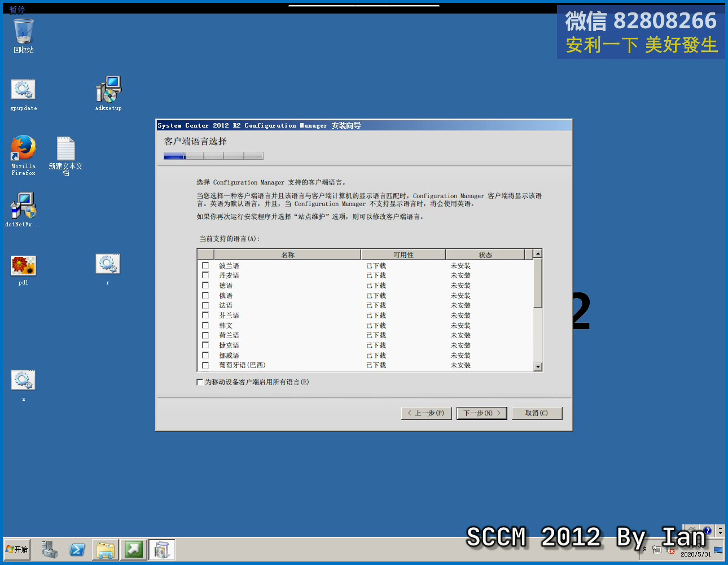The width and height of the screenshot is (728, 565).
Task: Check the 葡萄牙语(巴西) language checkbox
Action: pyautogui.click(x=205, y=365)
